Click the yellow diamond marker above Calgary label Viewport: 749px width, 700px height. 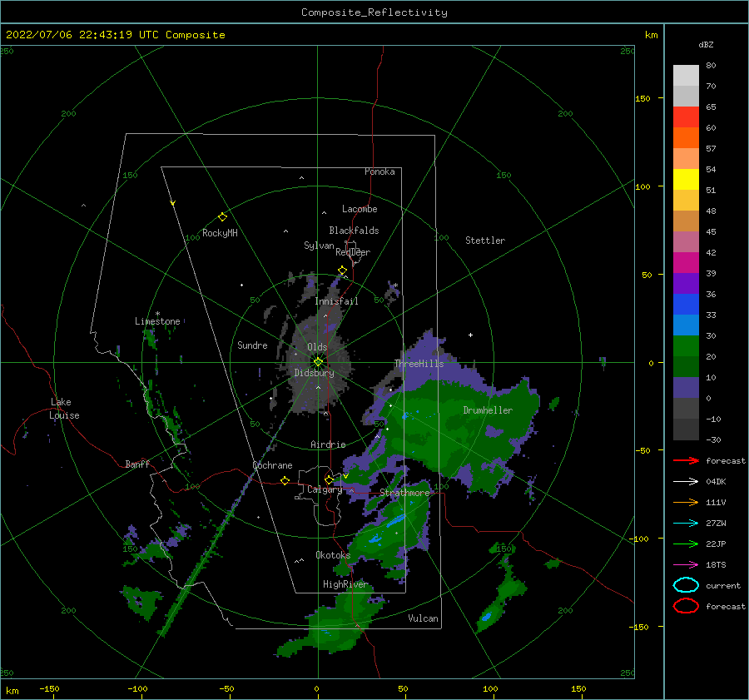pyautogui.click(x=329, y=479)
